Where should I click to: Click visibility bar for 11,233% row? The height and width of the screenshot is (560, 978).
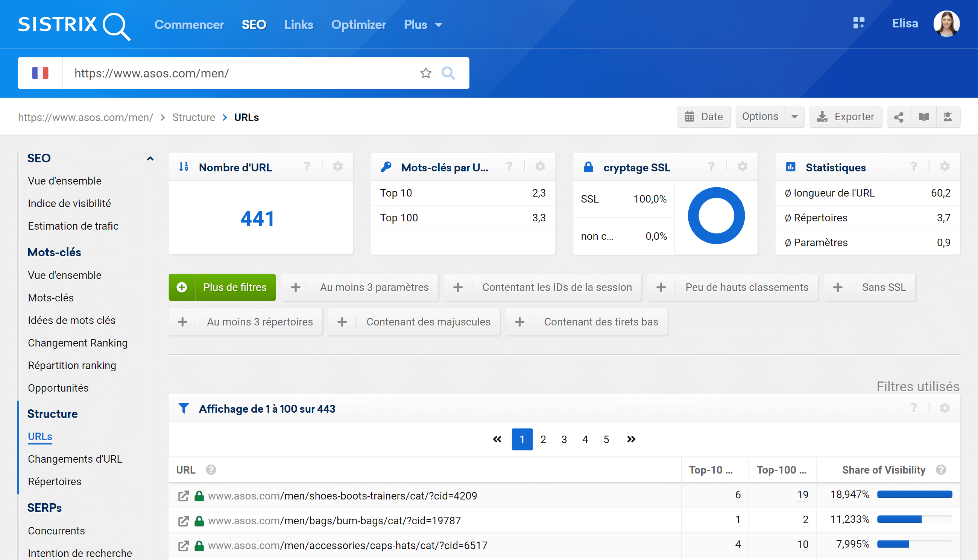[x=914, y=520]
